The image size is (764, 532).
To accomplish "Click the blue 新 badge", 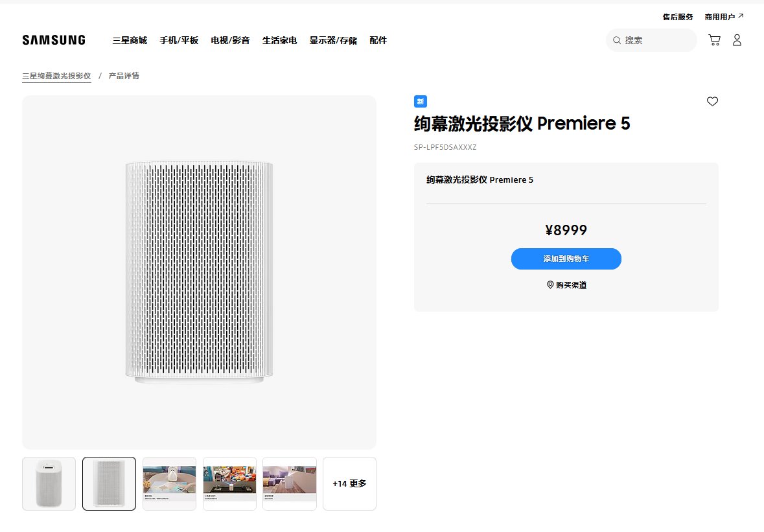I will pyautogui.click(x=420, y=101).
